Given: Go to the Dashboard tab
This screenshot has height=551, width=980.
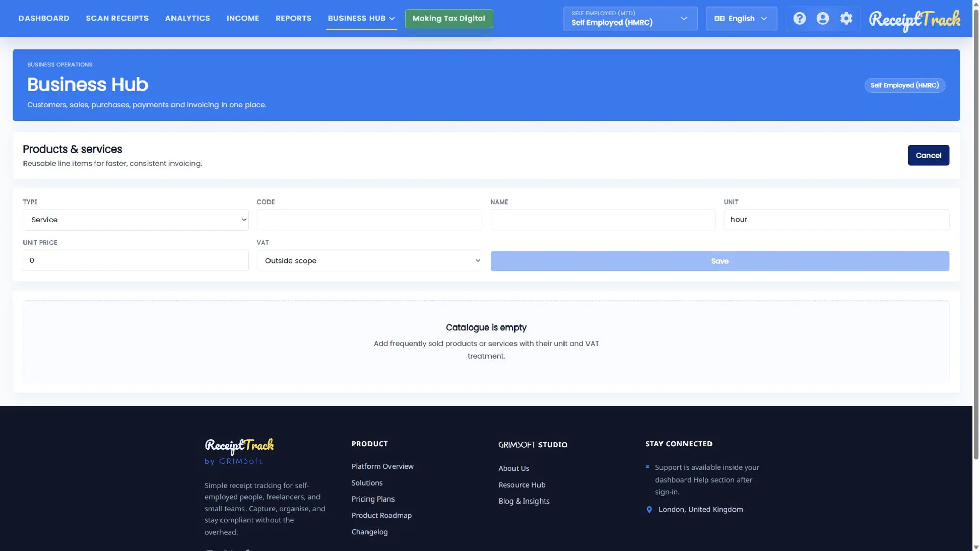Looking at the screenshot, I should click(x=44, y=18).
